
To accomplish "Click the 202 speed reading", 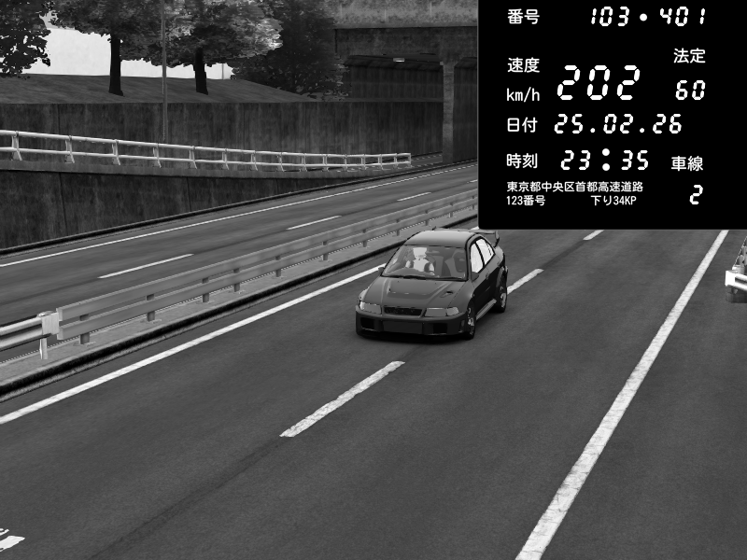I will coord(599,84).
